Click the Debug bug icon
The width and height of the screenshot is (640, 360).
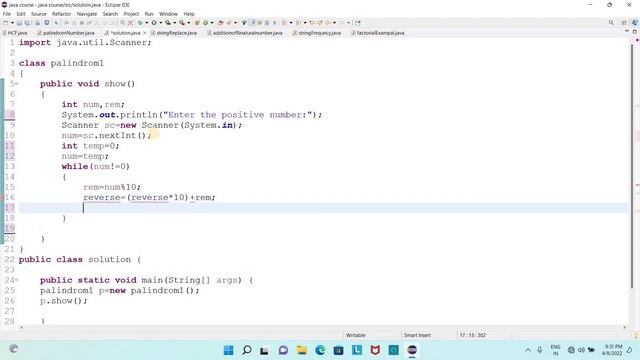[140, 23]
